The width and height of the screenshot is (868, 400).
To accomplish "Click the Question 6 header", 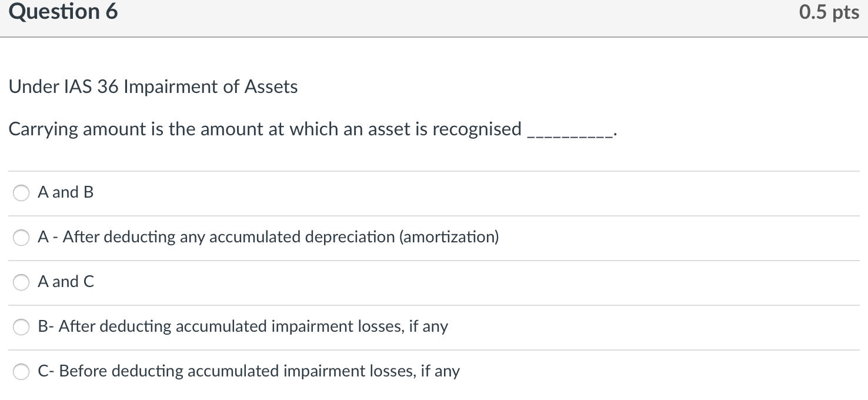I will (x=64, y=11).
